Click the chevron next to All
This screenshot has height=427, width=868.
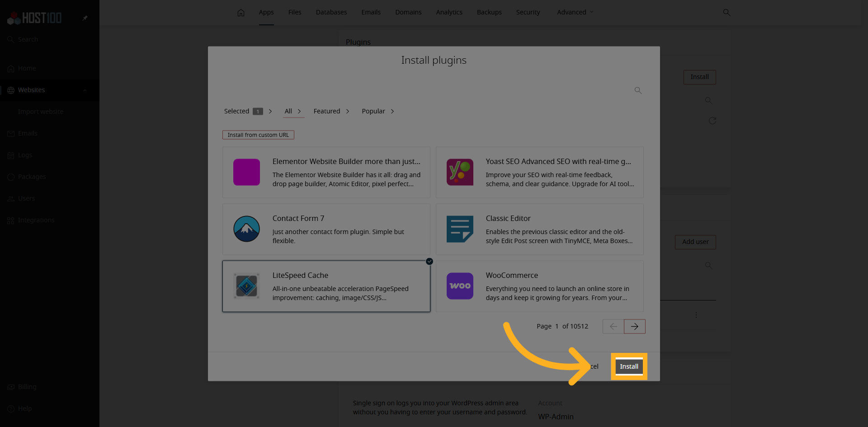point(299,111)
